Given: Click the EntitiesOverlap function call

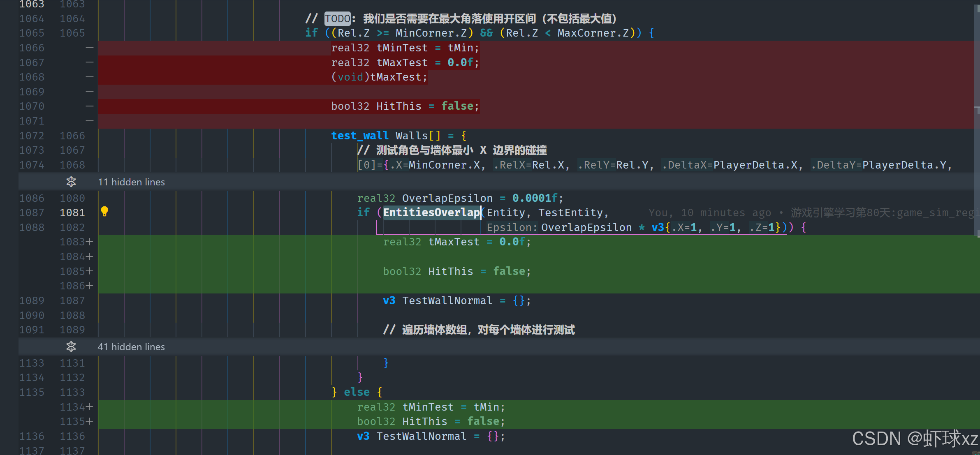Looking at the screenshot, I should coord(431,212).
